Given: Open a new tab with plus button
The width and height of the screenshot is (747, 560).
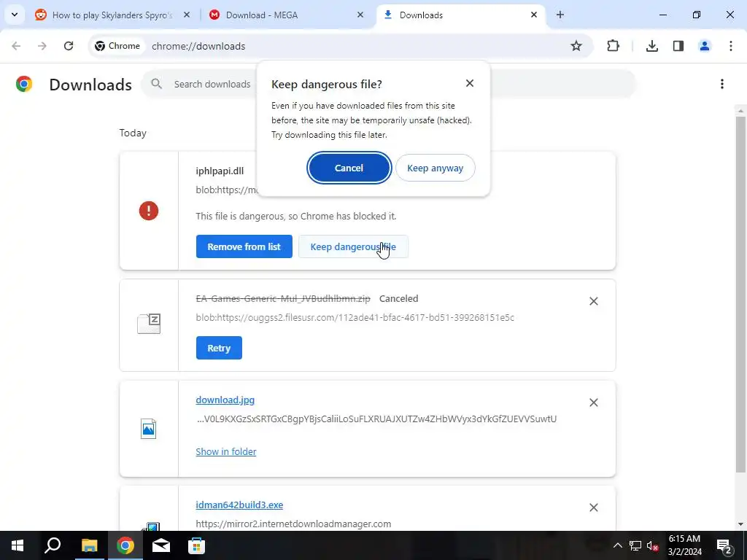Looking at the screenshot, I should point(560,15).
